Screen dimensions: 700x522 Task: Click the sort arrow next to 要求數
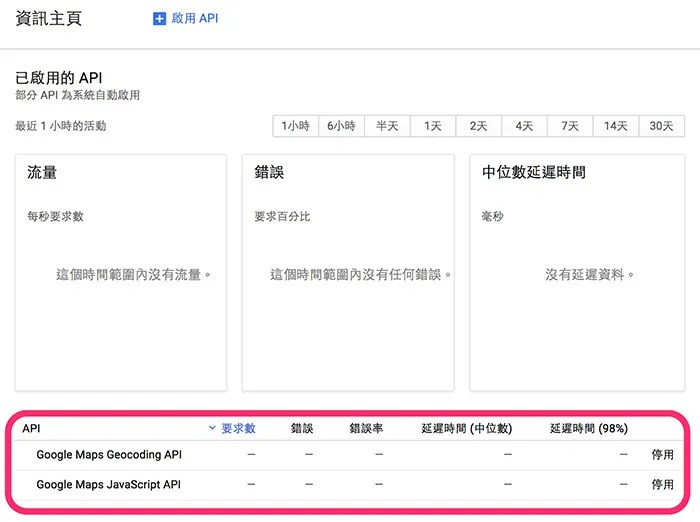[x=212, y=428]
